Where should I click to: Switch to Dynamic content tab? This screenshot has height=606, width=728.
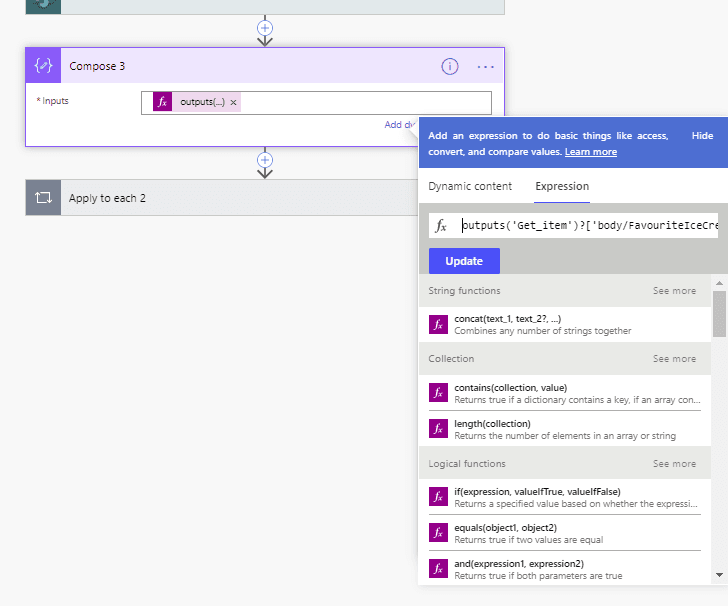[470, 186]
